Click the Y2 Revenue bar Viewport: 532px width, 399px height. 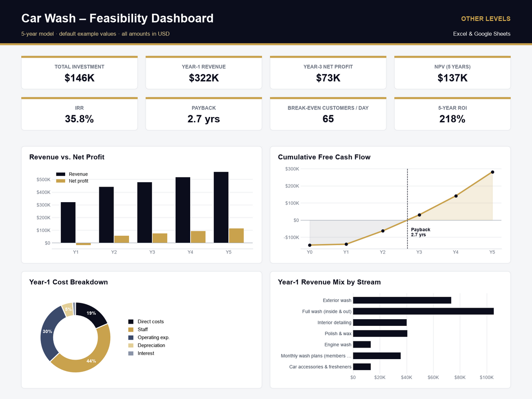106,215
